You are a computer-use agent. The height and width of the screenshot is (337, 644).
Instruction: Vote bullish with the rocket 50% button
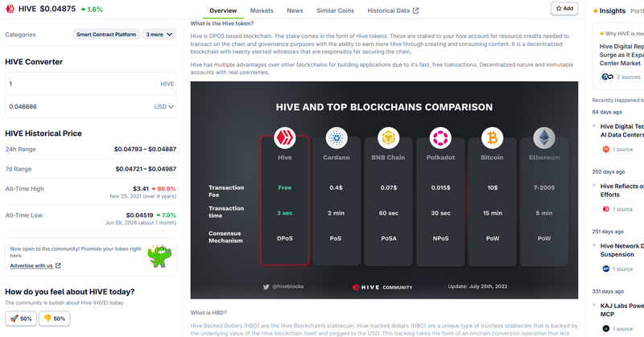[x=21, y=319]
